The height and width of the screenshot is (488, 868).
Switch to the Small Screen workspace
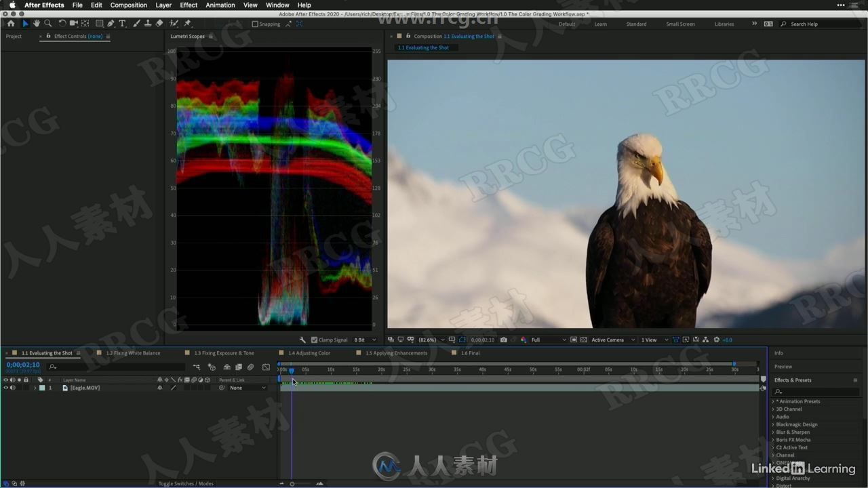point(680,24)
